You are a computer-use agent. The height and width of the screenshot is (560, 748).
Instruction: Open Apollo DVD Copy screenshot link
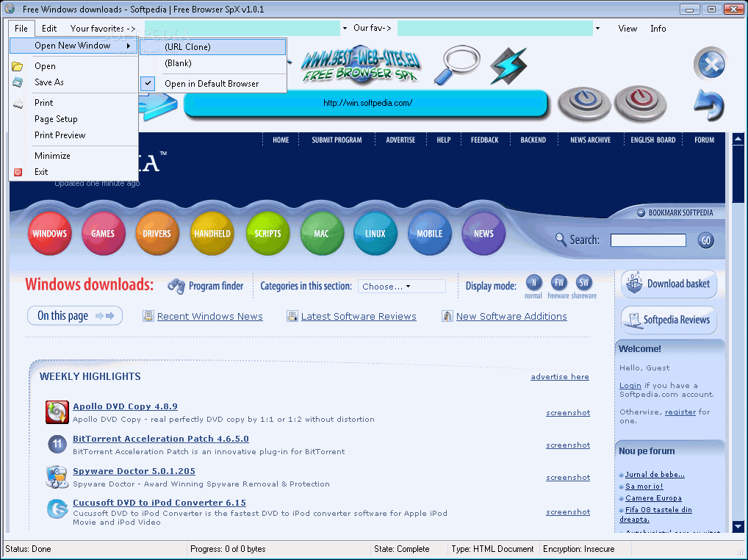coord(568,412)
